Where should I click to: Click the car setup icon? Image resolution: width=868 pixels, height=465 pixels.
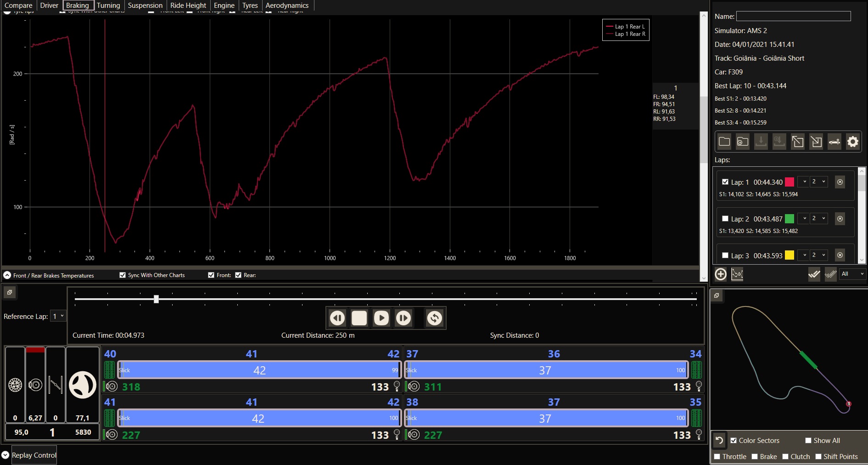click(834, 142)
